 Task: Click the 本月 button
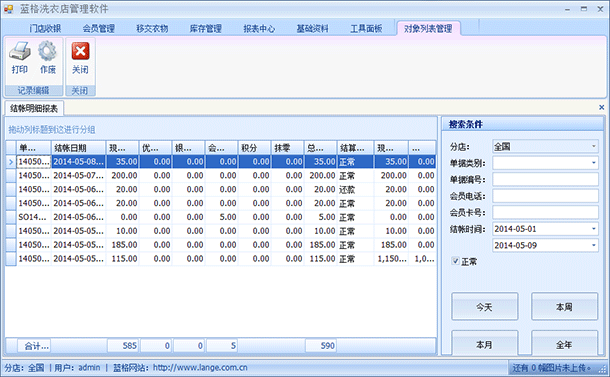pyautogui.click(x=484, y=343)
